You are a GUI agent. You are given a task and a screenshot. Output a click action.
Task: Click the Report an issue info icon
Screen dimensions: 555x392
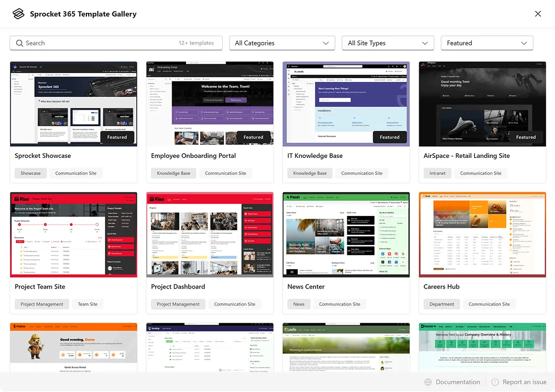[x=495, y=382]
